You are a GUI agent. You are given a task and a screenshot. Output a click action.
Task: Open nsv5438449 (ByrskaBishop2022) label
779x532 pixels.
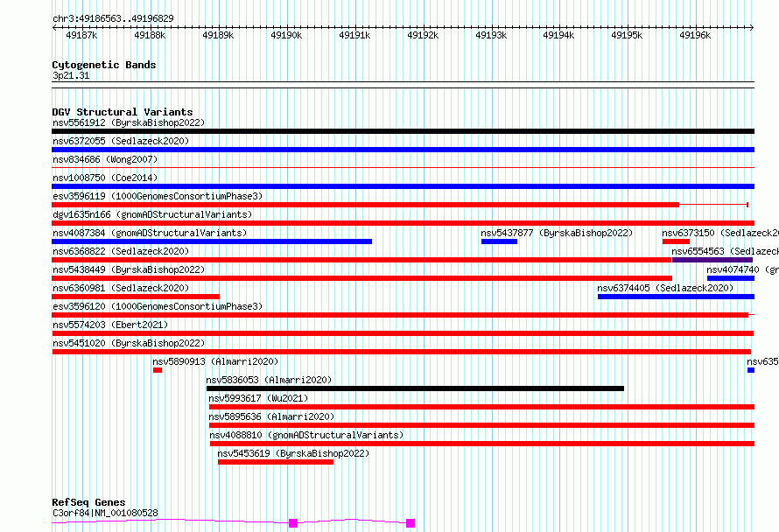(x=129, y=269)
